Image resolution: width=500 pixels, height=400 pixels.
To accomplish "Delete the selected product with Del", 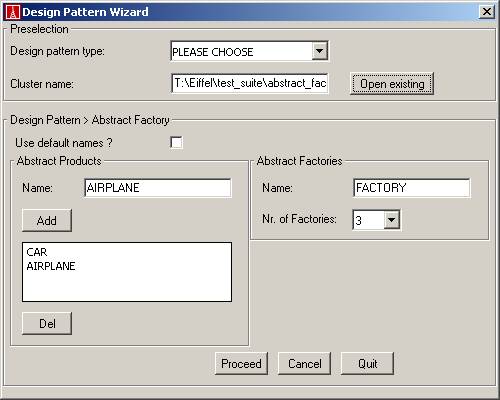I will (x=47, y=323).
